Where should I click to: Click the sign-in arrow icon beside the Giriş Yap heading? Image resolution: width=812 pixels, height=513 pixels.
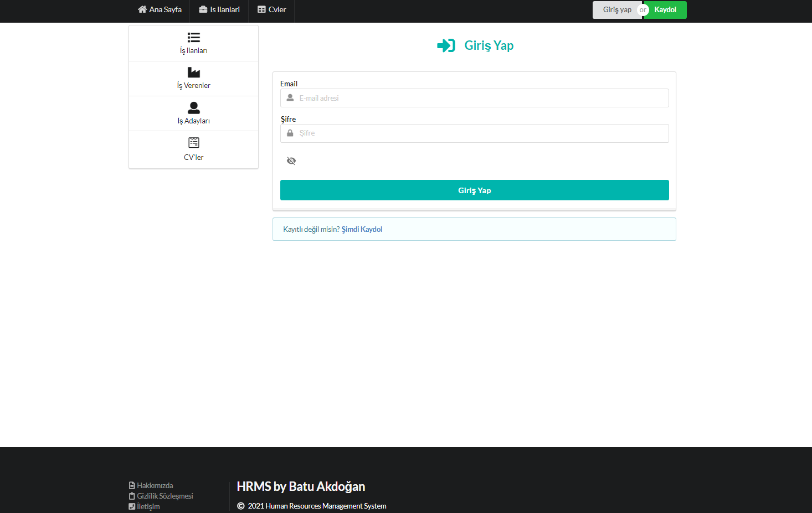(x=446, y=45)
